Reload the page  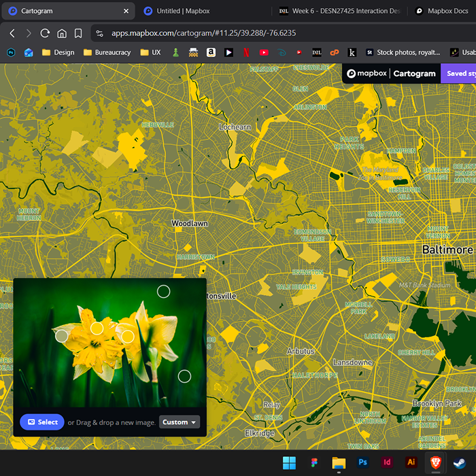point(45,33)
